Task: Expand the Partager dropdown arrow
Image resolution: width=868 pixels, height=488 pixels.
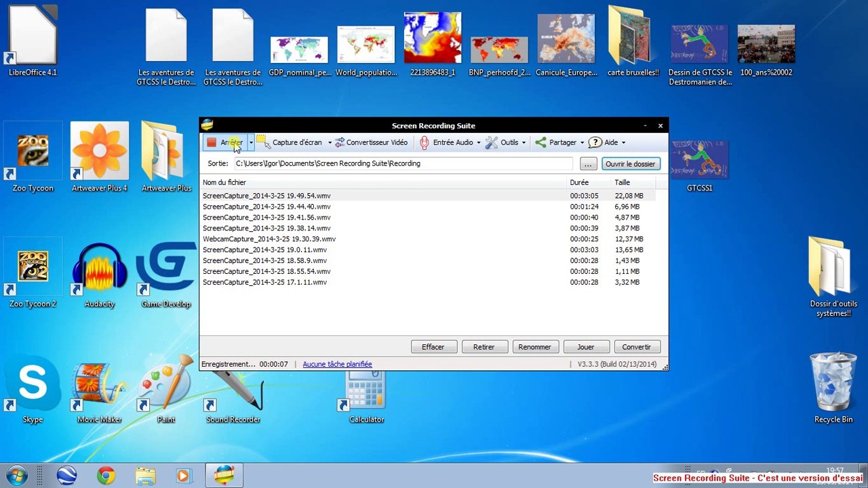Action: [582, 142]
